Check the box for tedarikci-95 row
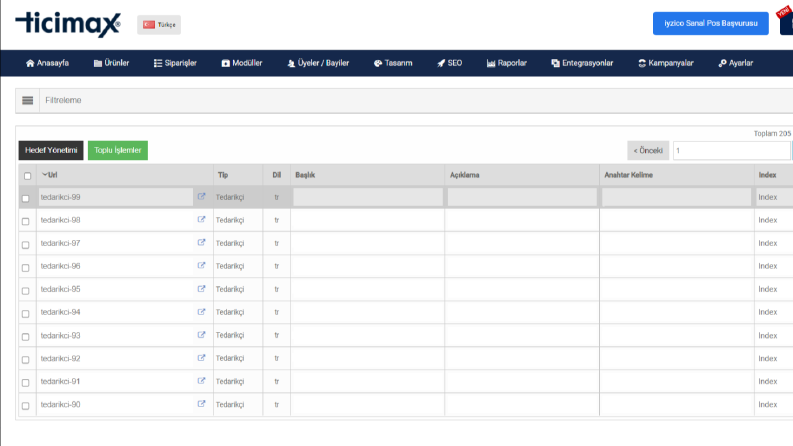Viewport: 793px width, 446px height. click(26, 290)
